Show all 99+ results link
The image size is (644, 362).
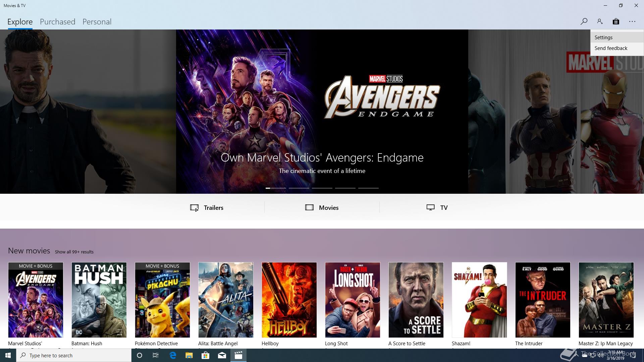(x=74, y=252)
